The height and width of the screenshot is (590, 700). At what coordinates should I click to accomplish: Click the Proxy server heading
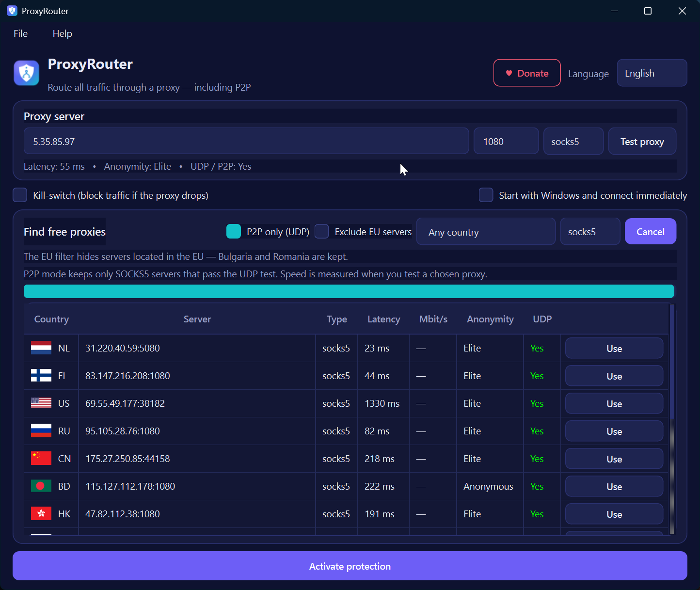pos(54,116)
